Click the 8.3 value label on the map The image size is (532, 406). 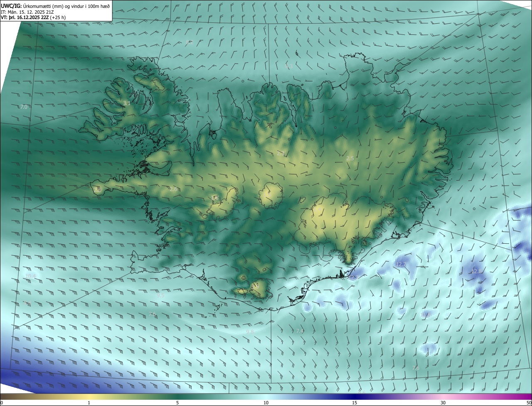(x=289, y=66)
